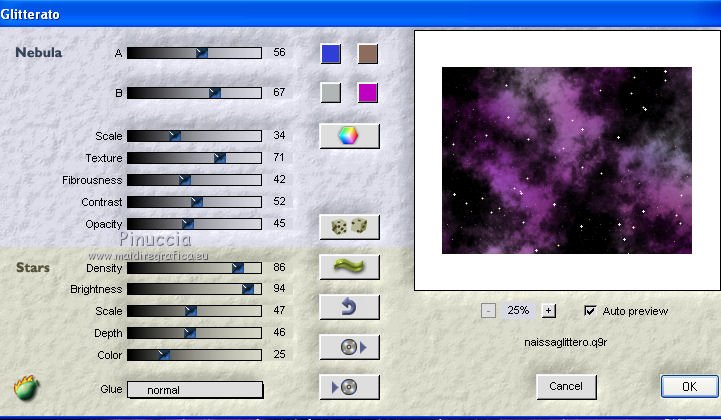Open the color wheel hexagon button
721x420 pixels.
[x=349, y=136]
